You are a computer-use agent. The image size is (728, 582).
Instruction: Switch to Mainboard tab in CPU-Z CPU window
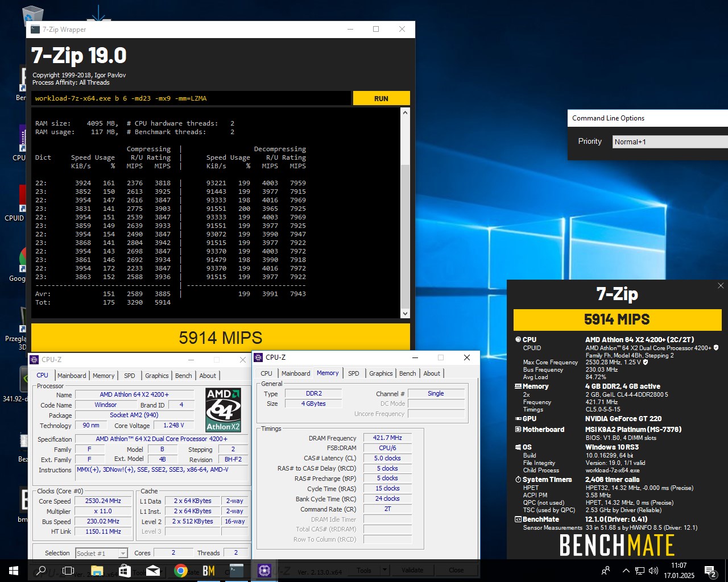point(72,376)
